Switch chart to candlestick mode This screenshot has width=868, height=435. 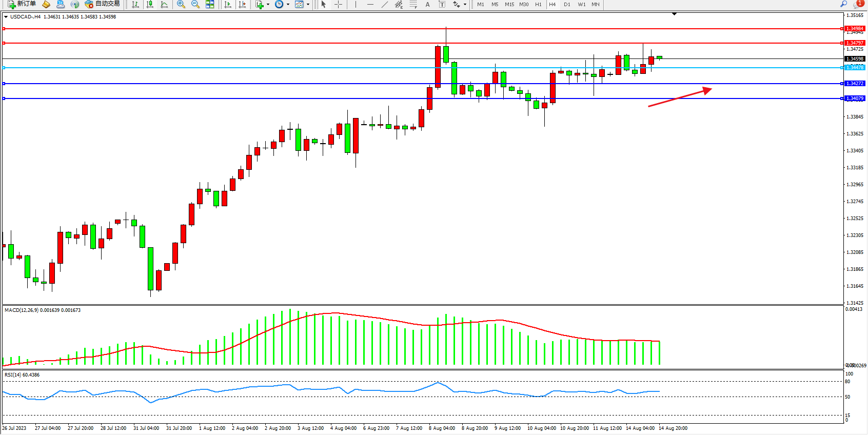[x=150, y=4]
